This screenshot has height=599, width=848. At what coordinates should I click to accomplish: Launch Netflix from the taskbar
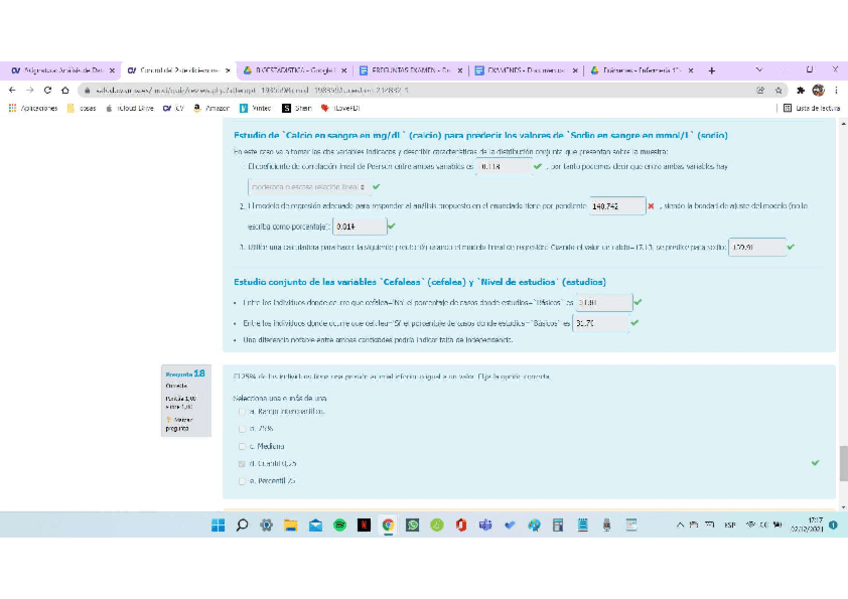pos(364,525)
